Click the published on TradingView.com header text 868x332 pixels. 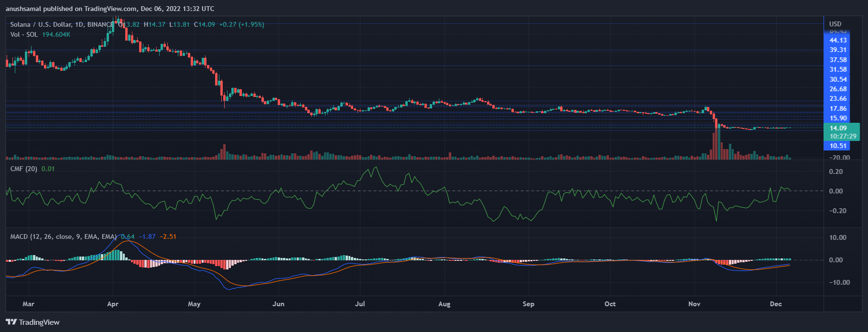click(110, 9)
